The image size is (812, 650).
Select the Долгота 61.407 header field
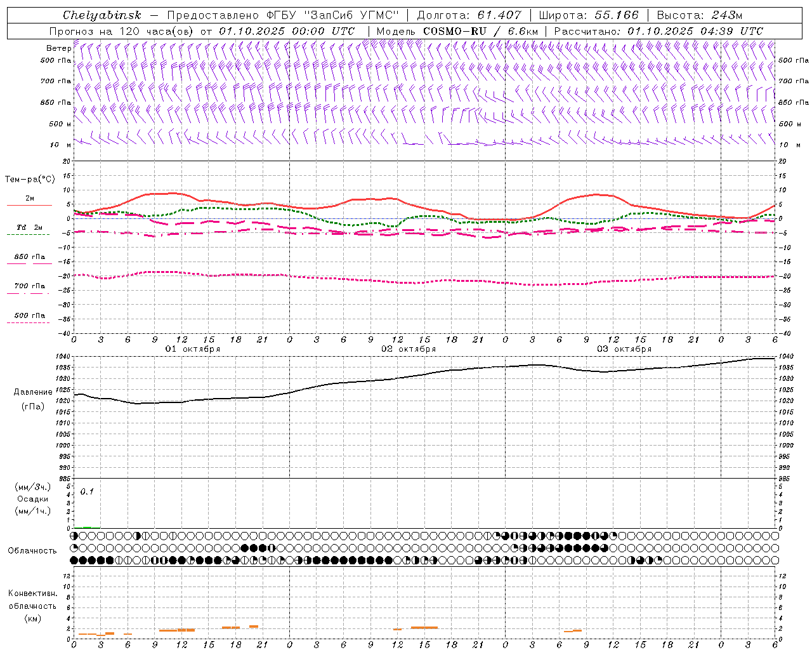point(469,15)
